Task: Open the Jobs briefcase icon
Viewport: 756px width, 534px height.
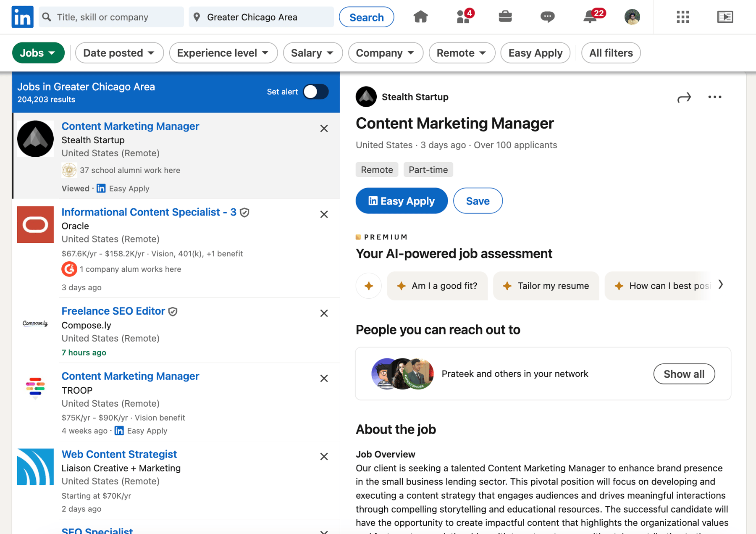Action: click(x=505, y=17)
